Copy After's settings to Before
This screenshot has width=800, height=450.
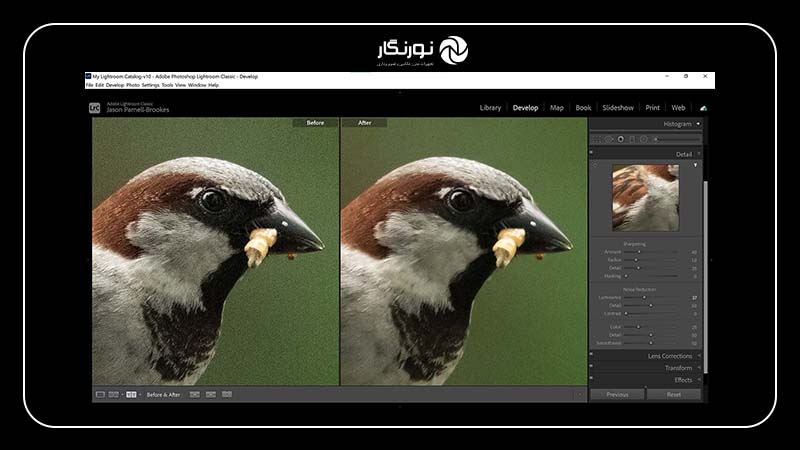(x=211, y=394)
